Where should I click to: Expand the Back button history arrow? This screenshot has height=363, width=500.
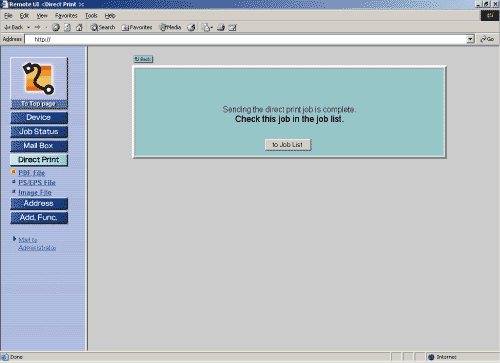tap(29, 27)
